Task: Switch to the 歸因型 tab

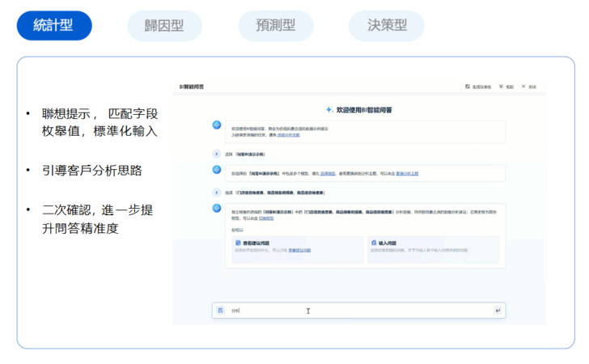Action: (x=165, y=26)
